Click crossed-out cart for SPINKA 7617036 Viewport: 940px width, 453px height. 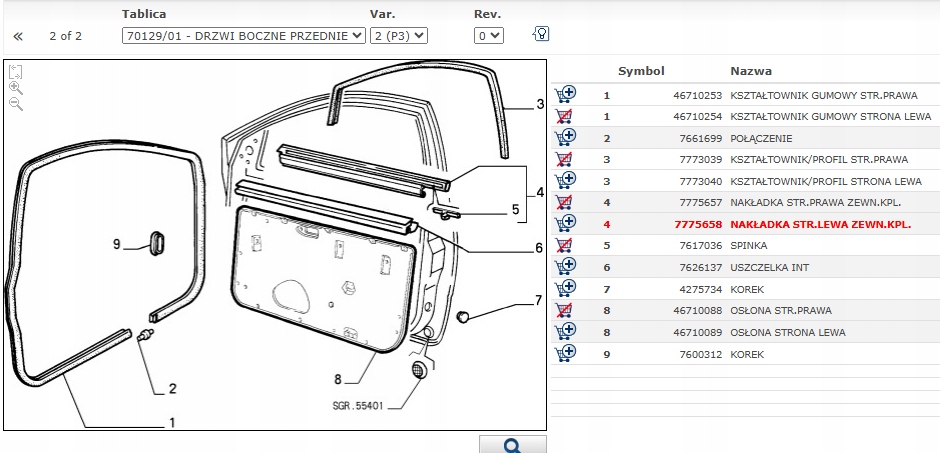point(564,245)
